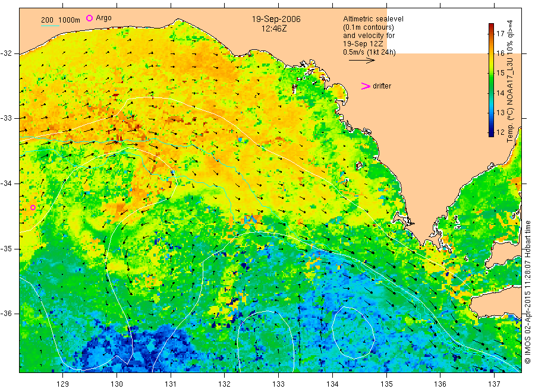Click the 132 longitude axis label
This screenshot has height=392, width=535.
coord(225,384)
